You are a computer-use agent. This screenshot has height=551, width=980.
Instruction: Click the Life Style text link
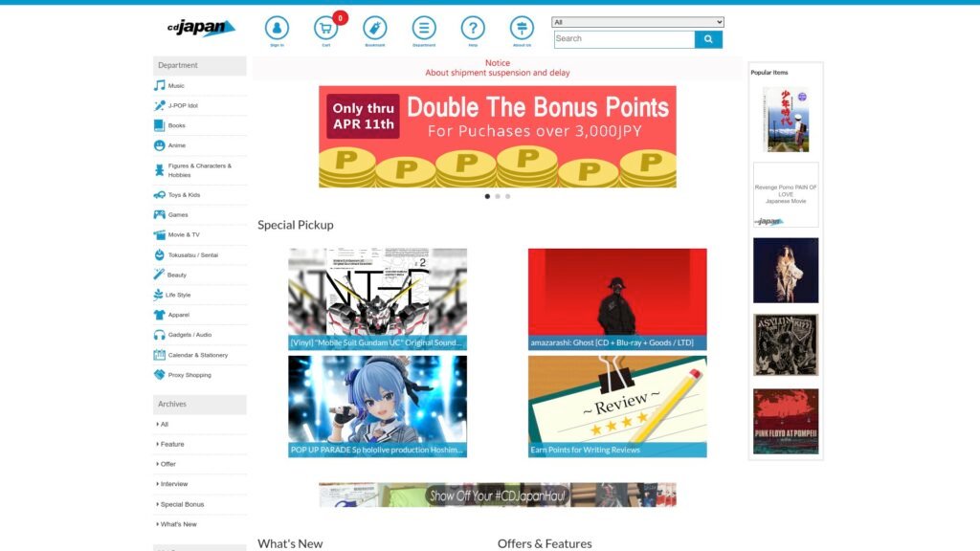point(178,295)
